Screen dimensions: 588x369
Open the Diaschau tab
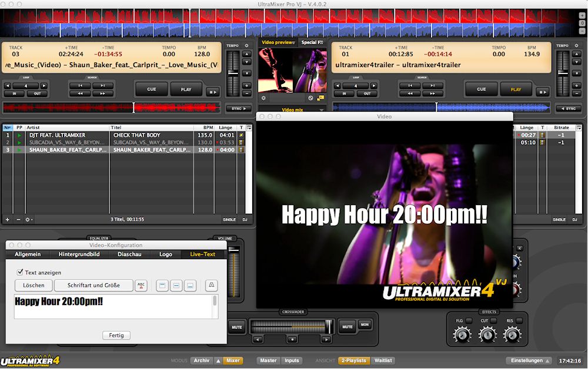point(129,254)
